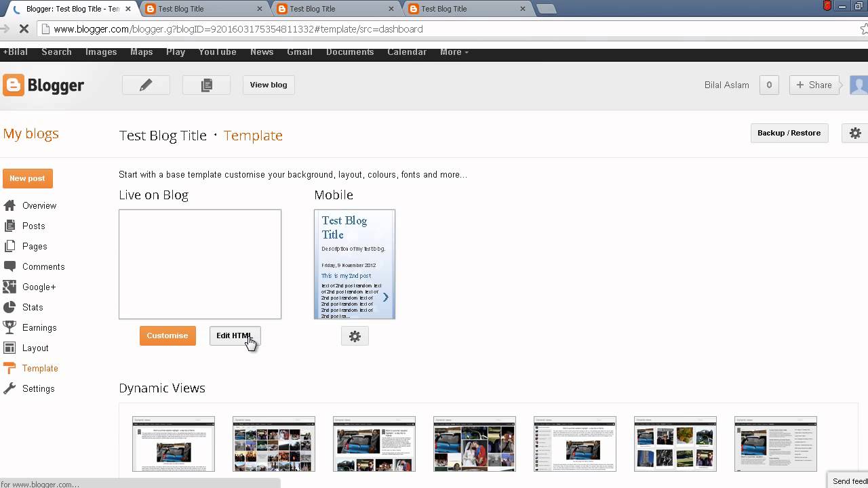
Task: Click the Posts icon in the sidebar
Action: [9, 226]
